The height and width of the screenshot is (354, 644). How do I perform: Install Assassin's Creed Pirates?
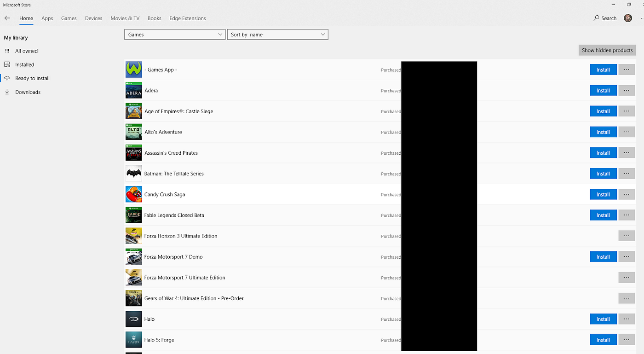click(603, 153)
